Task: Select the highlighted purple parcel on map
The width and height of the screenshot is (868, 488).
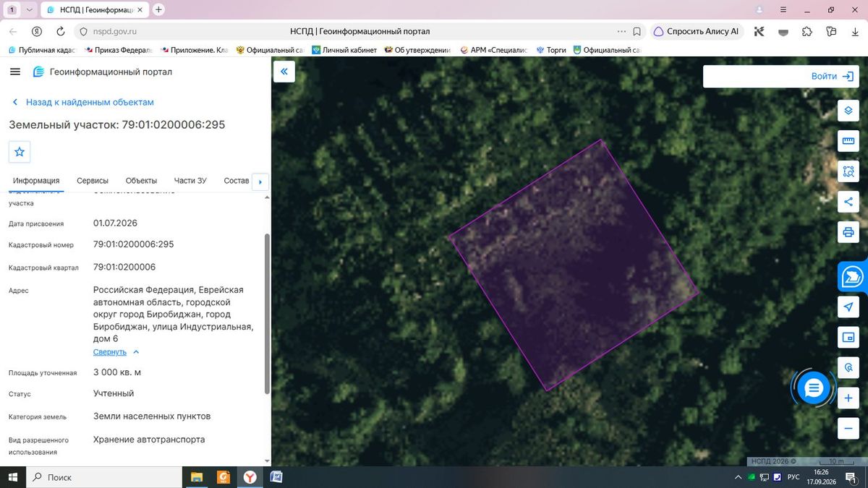Action: pos(574,265)
